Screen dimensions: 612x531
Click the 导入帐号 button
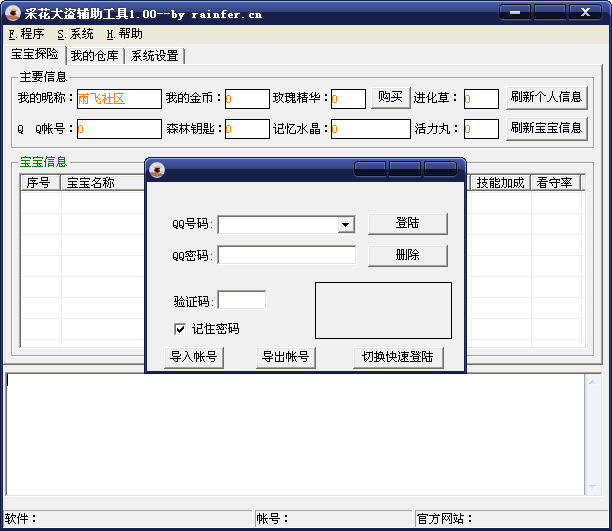(194, 357)
